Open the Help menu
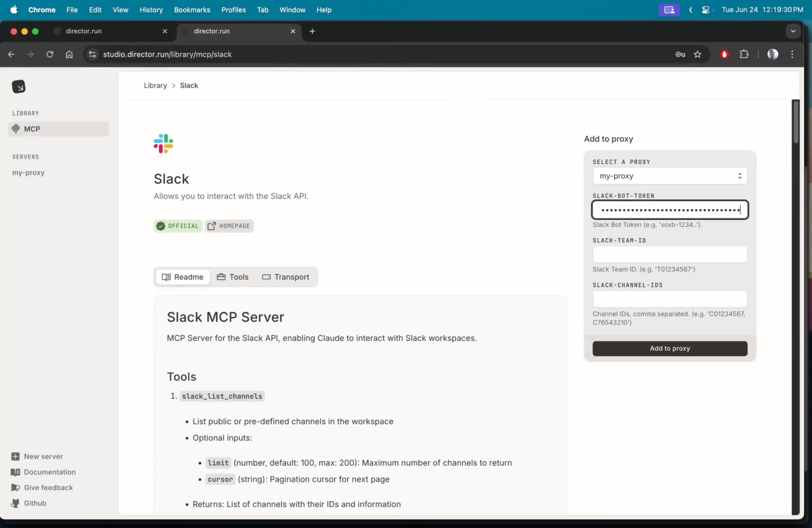This screenshot has width=812, height=528. (x=324, y=10)
